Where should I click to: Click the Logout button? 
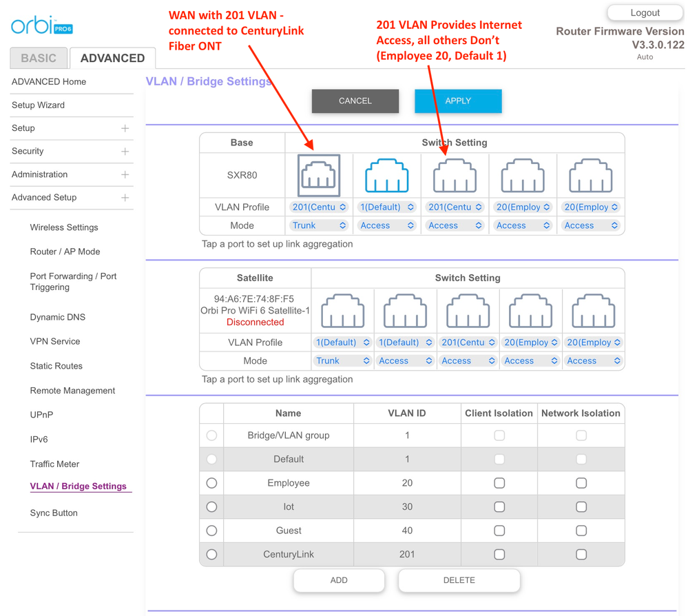pos(645,13)
